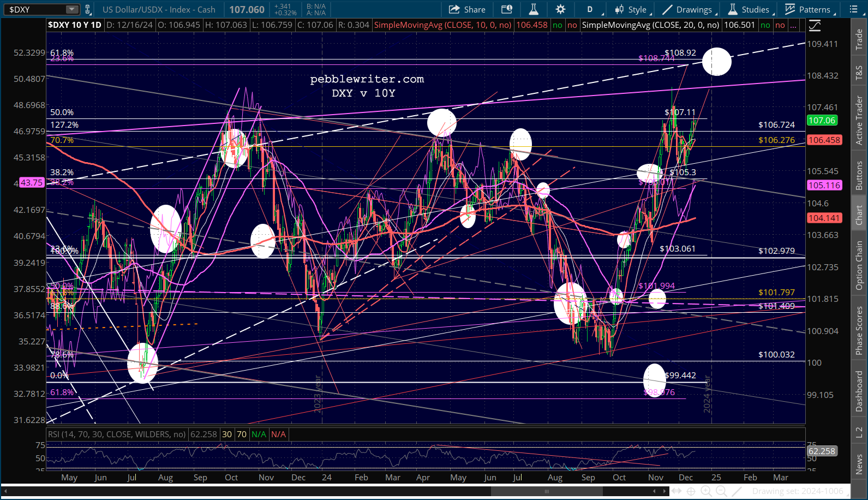Open the symbol info card icon
Screen dimensions: 868x500
(x=507, y=9)
